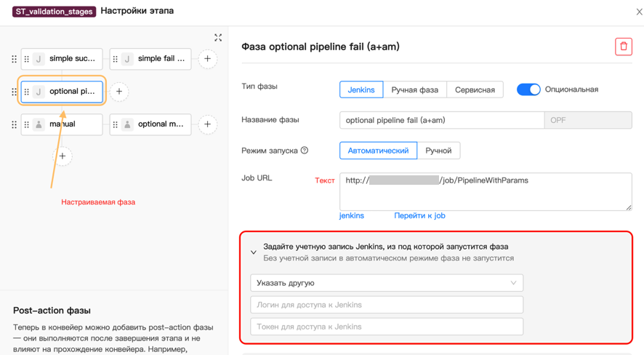Collapse the Jenkins account section chevron
This screenshot has height=355, width=644.
254,252
